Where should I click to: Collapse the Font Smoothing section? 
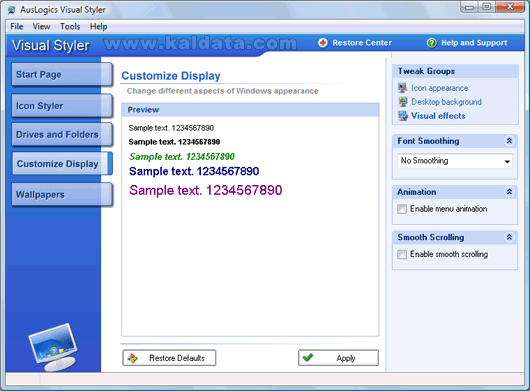(509, 141)
